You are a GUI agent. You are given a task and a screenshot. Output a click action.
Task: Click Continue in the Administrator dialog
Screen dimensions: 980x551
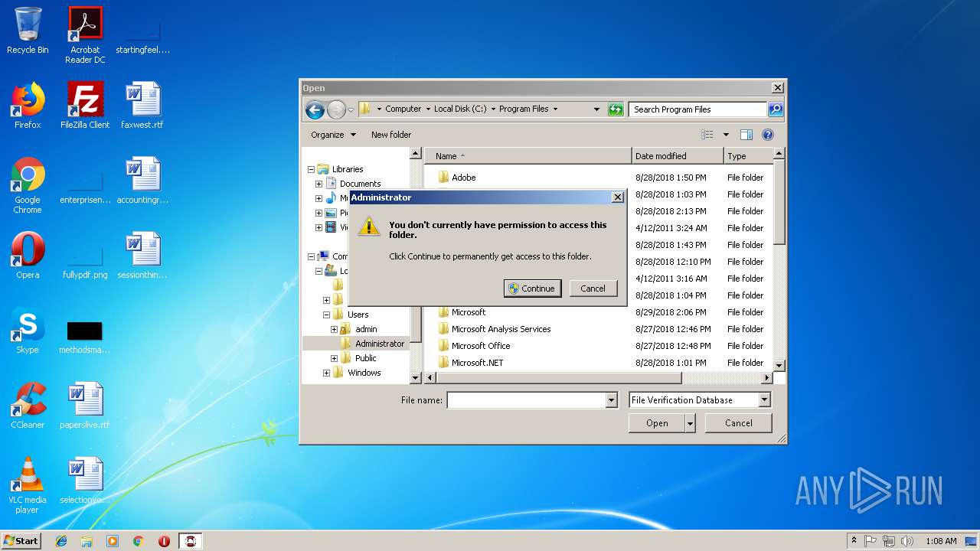point(533,289)
